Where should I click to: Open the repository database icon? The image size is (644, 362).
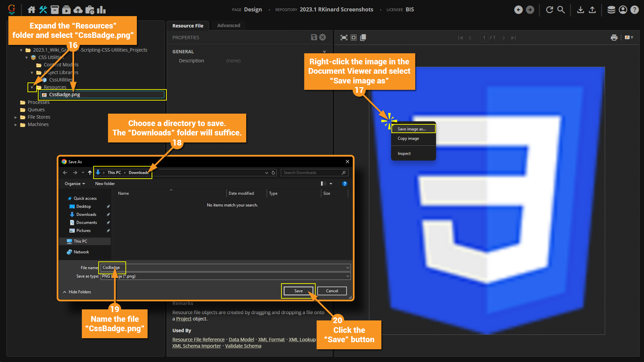tap(611, 10)
